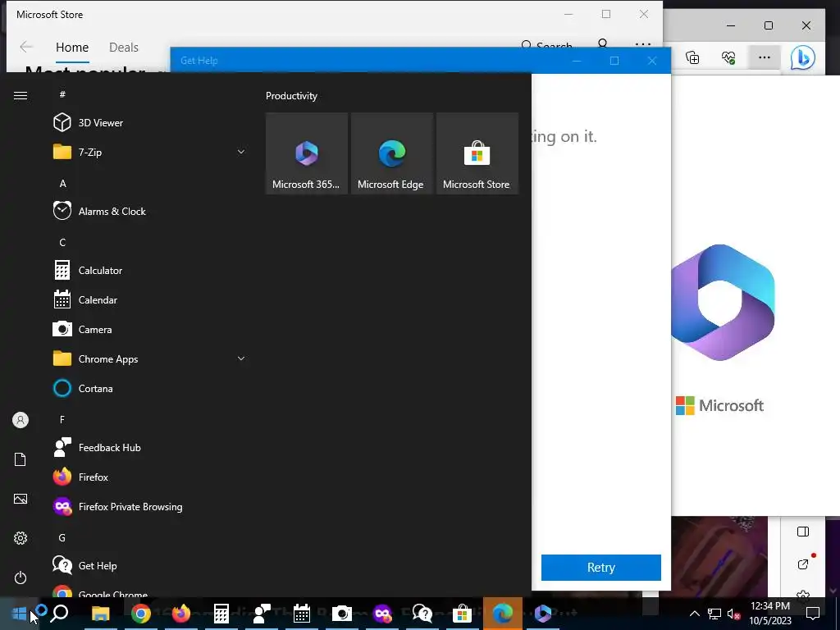
Task: Open Settings gear in Start sidebar
Action: point(21,538)
